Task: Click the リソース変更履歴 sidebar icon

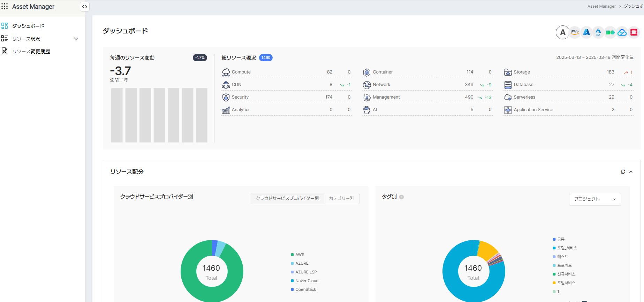Action: click(5, 51)
